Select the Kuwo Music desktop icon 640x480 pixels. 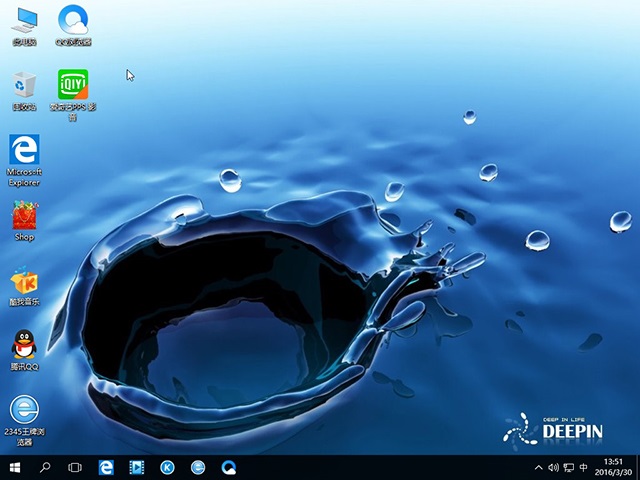(x=24, y=281)
